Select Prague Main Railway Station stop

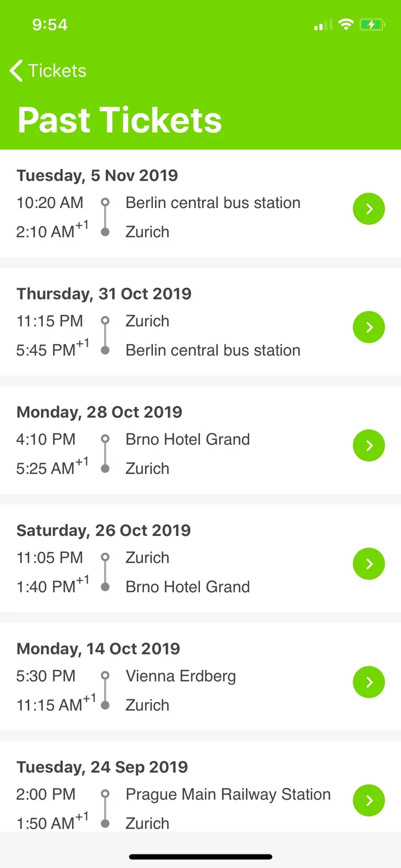point(228,794)
